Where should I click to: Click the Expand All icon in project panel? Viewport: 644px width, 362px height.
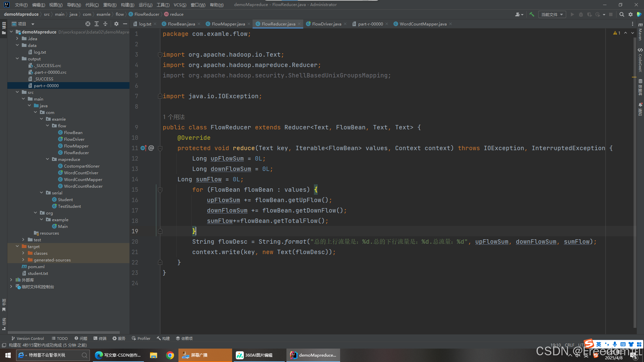point(97,24)
